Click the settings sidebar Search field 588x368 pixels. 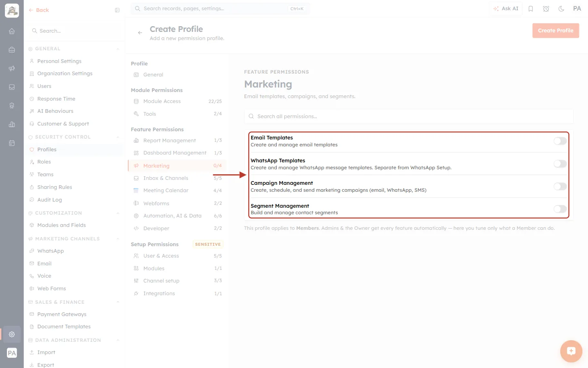click(74, 31)
